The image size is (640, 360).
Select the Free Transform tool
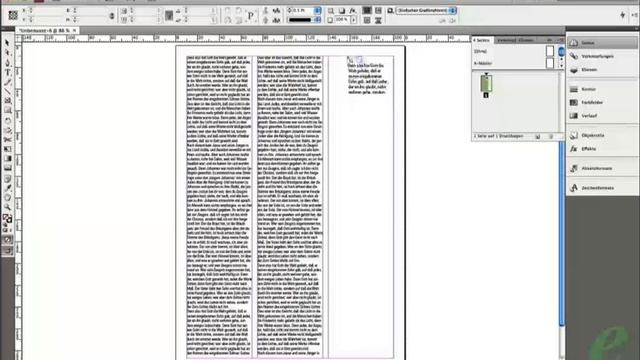[7, 149]
